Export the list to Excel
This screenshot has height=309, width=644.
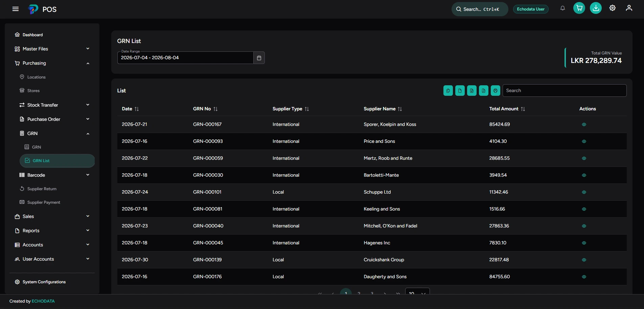pyautogui.click(x=472, y=91)
